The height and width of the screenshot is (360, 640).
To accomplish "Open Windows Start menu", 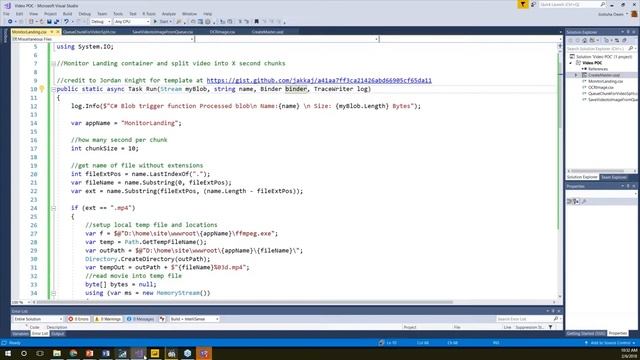I will 8,353.
